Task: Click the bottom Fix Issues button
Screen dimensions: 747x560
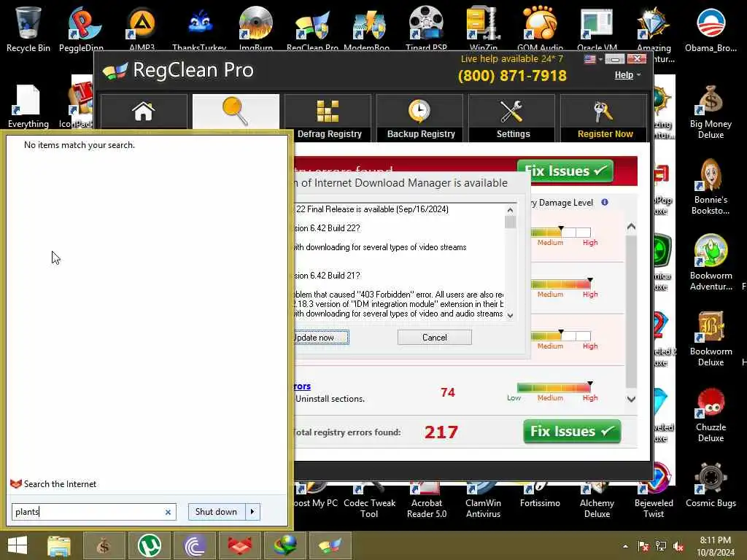Action: click(572, 432)
